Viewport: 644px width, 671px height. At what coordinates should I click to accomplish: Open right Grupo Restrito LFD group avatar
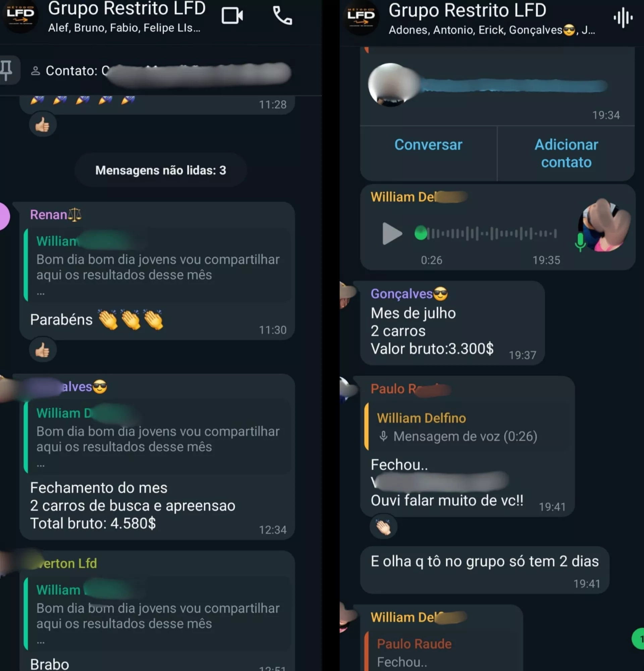click(x=361, y=17)
